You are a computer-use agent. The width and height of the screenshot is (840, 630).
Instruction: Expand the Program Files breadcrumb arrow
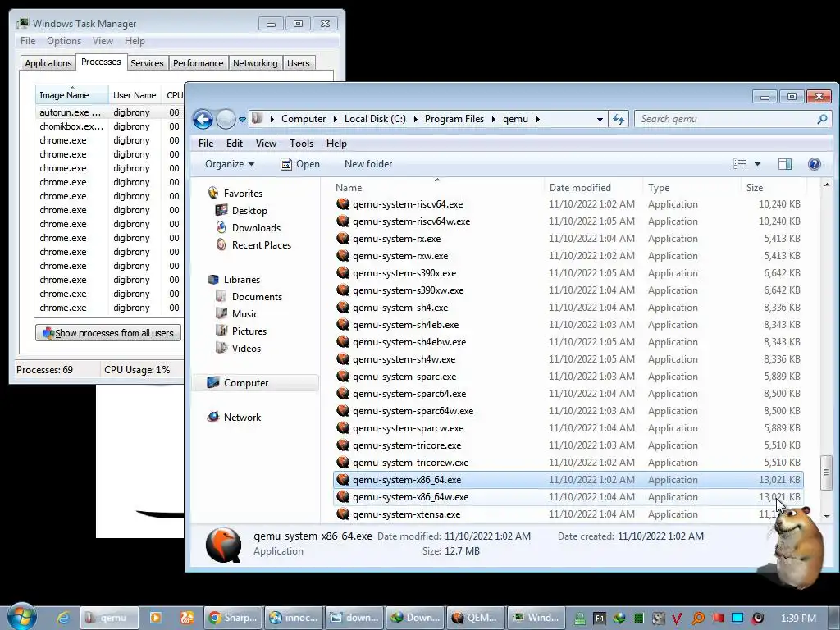click(x=493, y=119)
